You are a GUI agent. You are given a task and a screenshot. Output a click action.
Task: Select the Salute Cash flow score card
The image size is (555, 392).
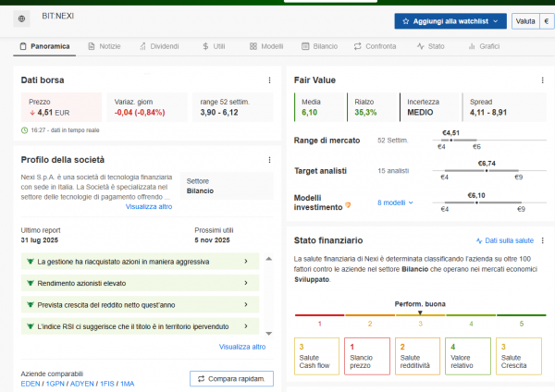pyautogui.click(x=316, y=357)
